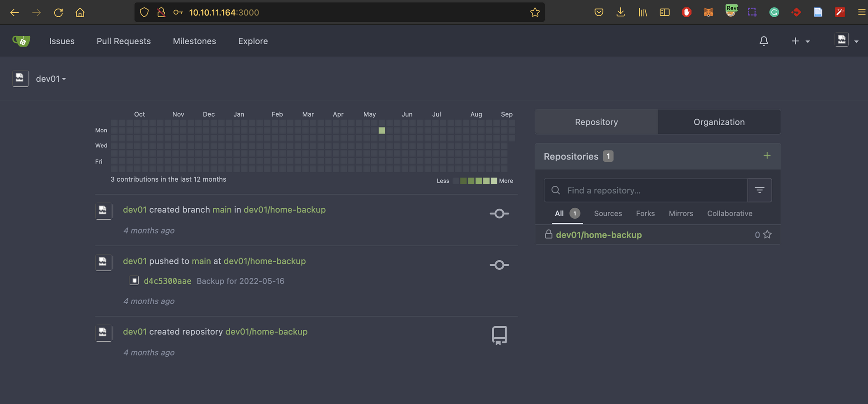
Task: Open browser home page
Action: (x=80, y=12)
